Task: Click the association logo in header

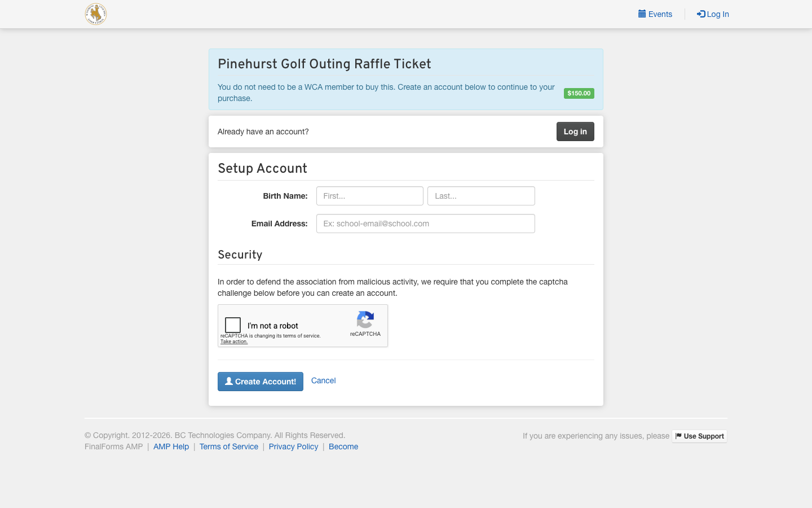Action: 96,14
